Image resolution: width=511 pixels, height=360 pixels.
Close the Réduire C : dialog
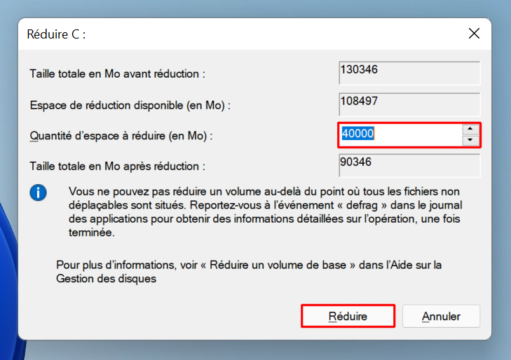(x=474, y=33)
